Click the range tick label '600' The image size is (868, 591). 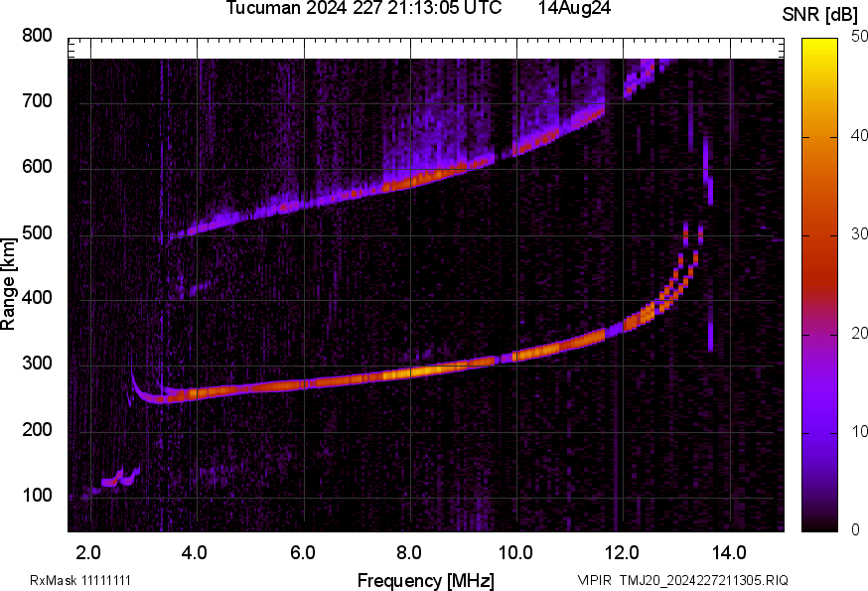click(37, 167)
